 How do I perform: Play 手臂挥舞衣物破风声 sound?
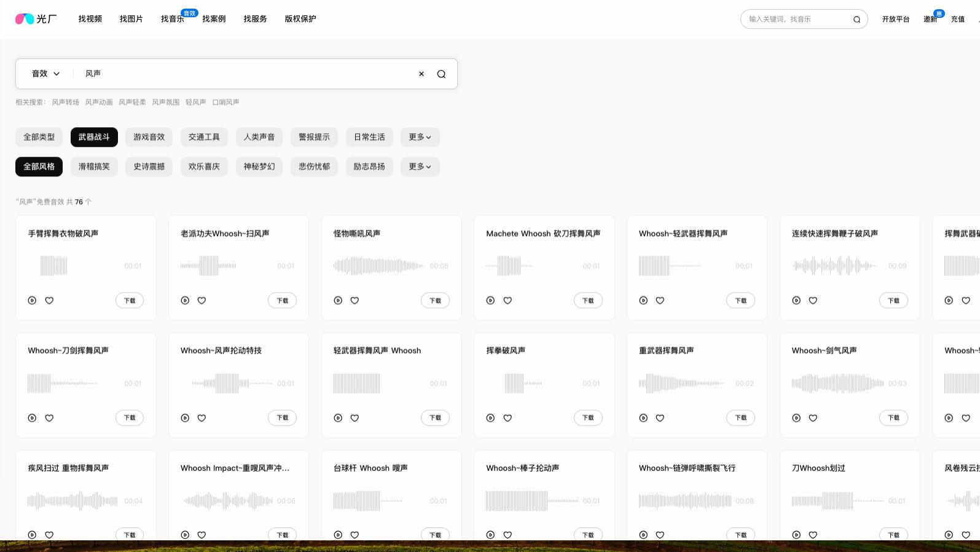tap(32, 301)
